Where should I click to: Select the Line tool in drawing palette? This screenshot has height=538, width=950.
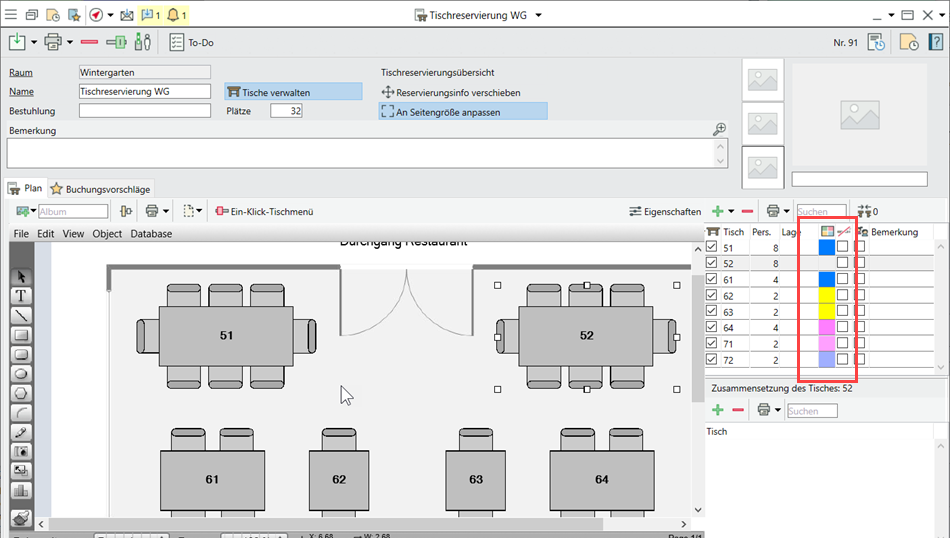pos(21,315)
